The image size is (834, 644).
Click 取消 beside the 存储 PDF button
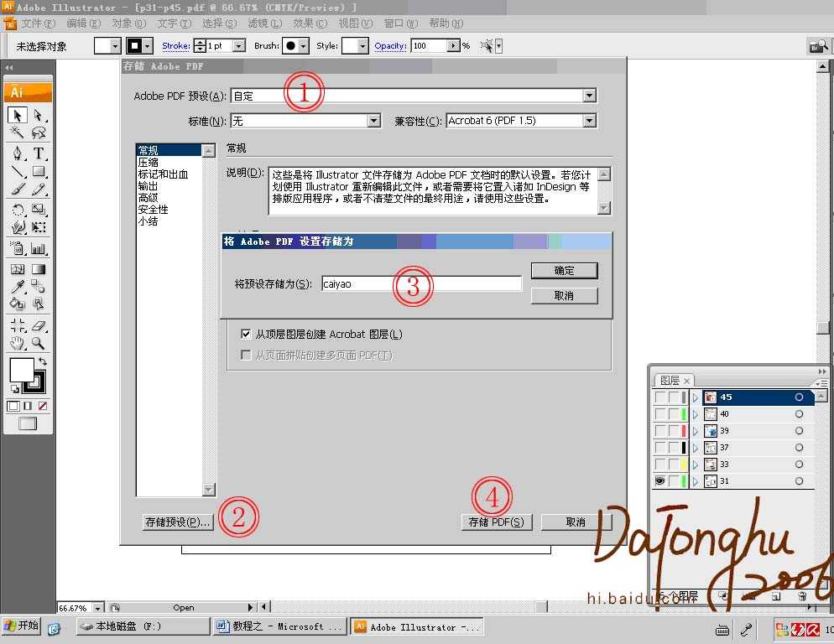pos(576,522)
